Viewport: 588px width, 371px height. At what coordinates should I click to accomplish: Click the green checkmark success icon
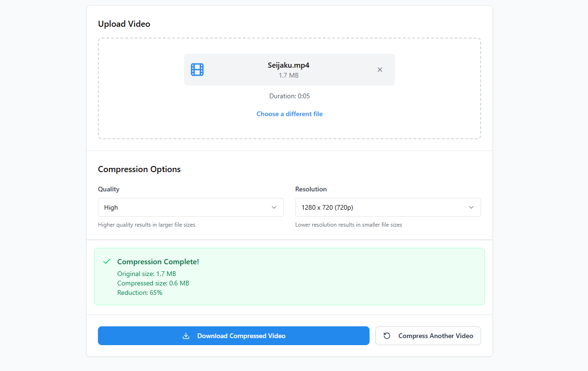coord(107,261)
